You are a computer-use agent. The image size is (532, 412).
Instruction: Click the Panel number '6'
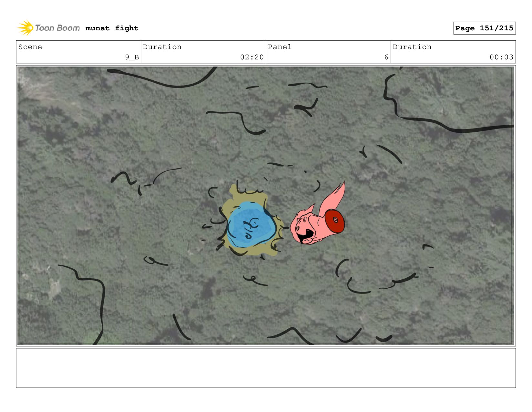(x=386, y=57)
